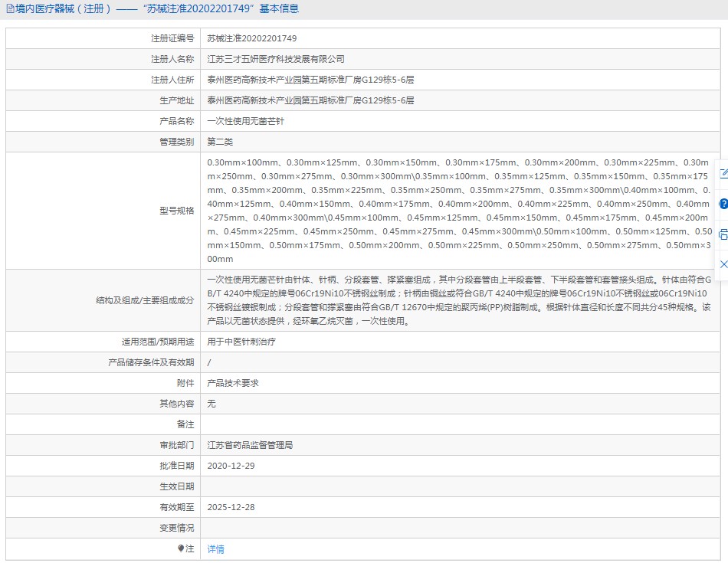728x563 pixels.
Task: Click the 适用范围/预期用途 row label
Action: click(x=158, y=342)
